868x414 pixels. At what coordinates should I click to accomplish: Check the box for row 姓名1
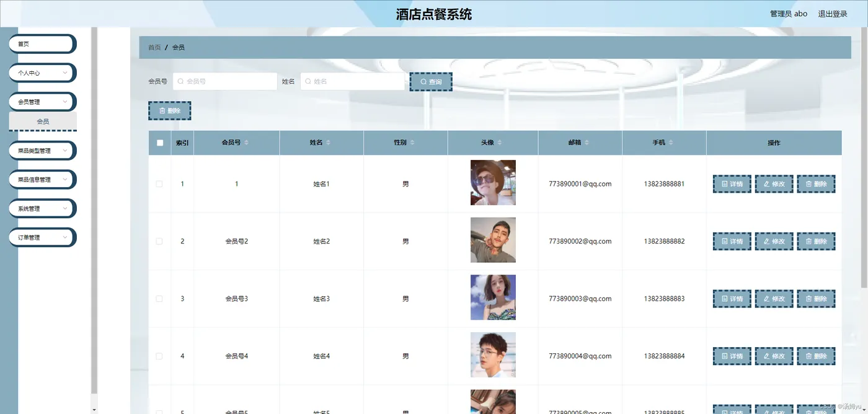(x=159, y=184)
